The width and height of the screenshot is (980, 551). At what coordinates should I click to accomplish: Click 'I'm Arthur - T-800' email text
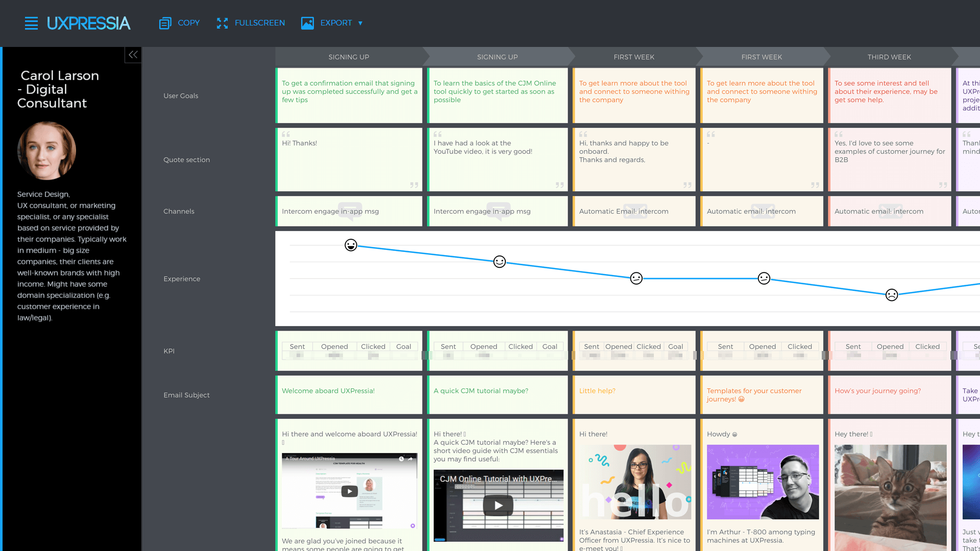(x=761, y=536)
